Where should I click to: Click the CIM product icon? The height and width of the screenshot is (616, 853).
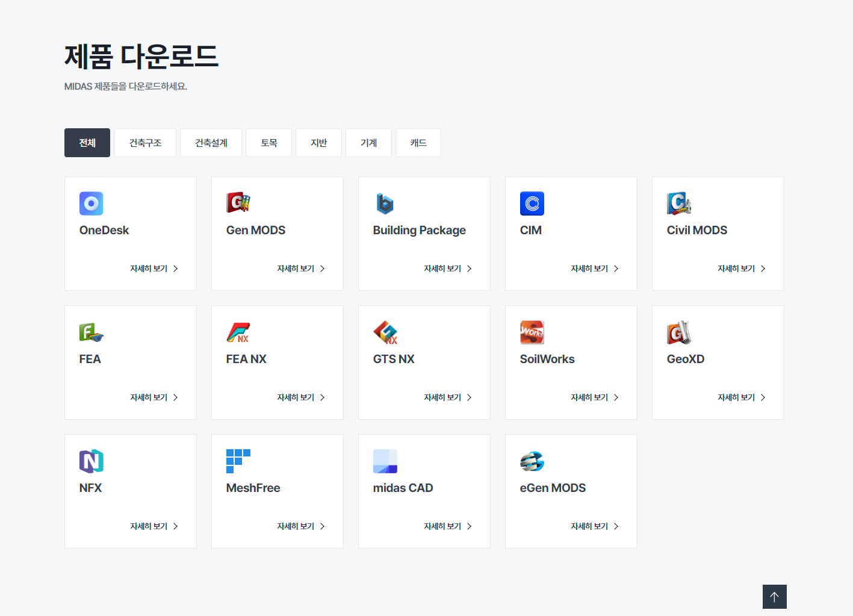coord(532,204)
